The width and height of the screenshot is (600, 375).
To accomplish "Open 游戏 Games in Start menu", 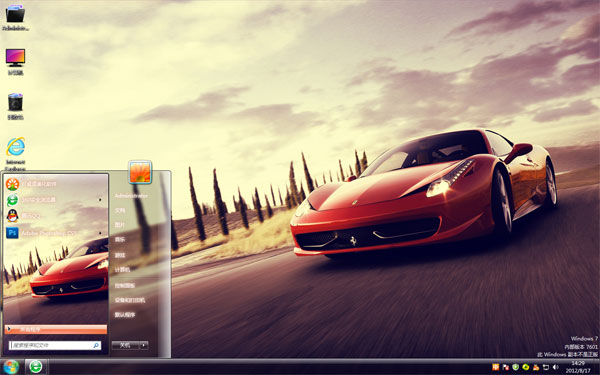I will click(120, 255).
